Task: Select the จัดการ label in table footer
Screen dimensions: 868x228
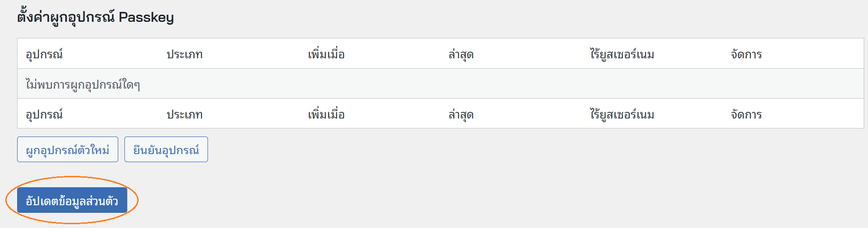Action: pyautogui.click(x=746, y=114)
